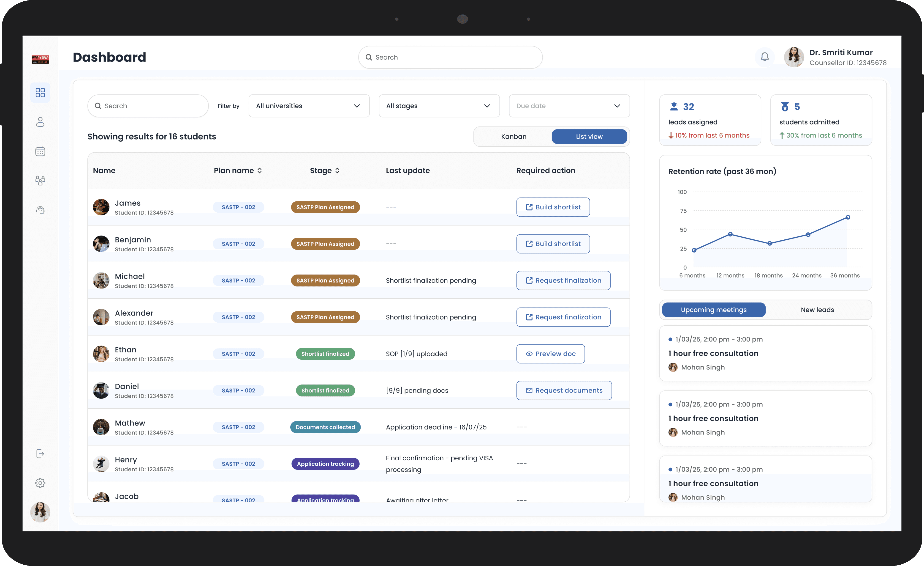Select the New leads tab
924x566 pixels.
tap(817, 310)
